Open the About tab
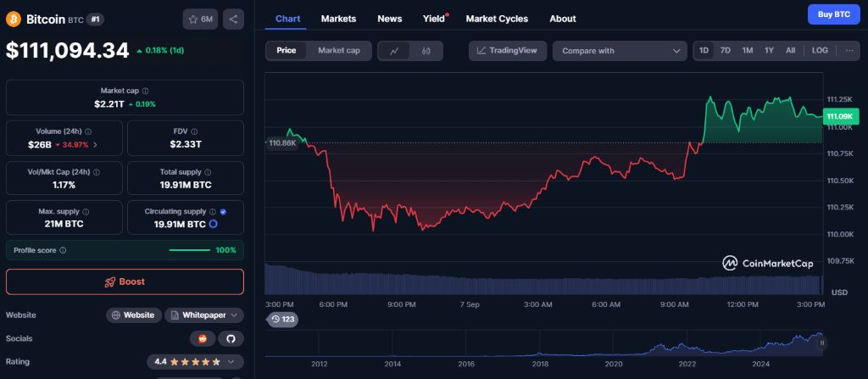 click(563, 19)
